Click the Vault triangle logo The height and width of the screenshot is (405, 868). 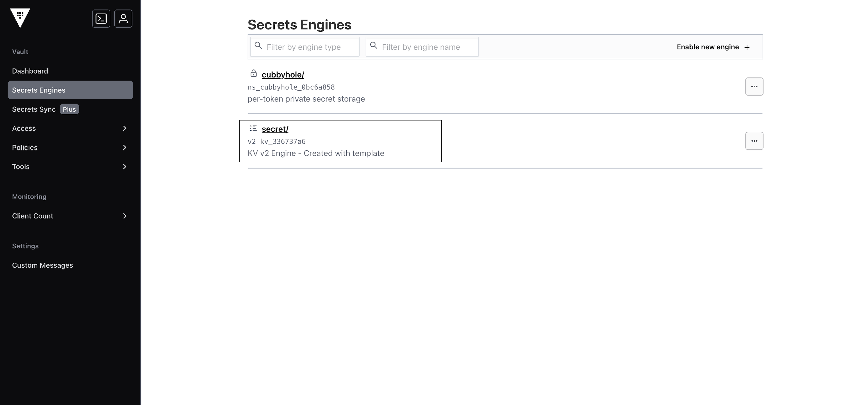pos(20,18)
